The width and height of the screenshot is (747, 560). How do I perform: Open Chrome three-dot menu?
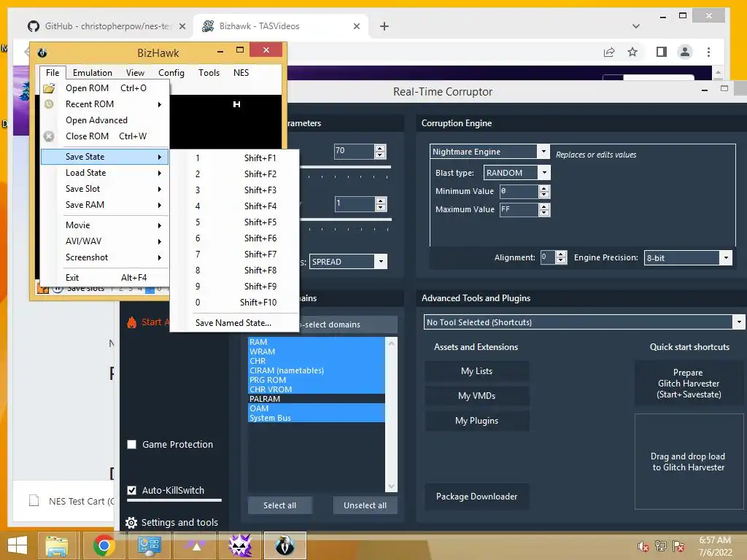click(709, 52)
